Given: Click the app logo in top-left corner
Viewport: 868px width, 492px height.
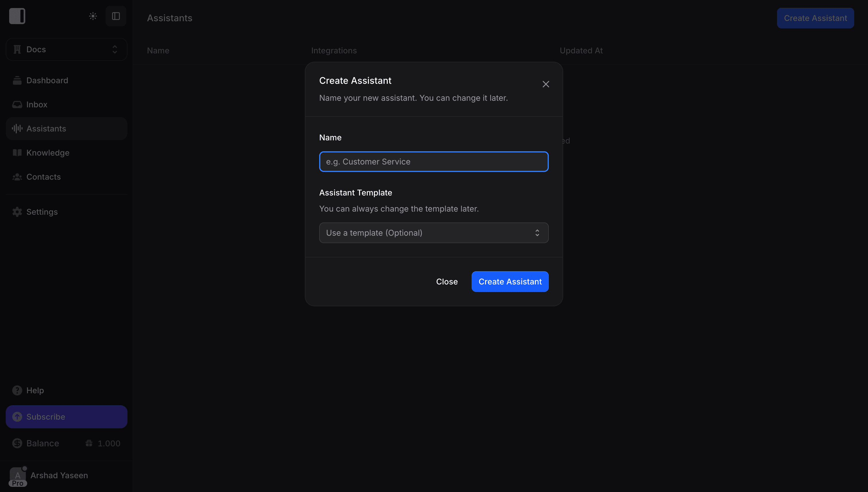Looking at the screenshot, I should pyautogui.click(x=17, y=16).
